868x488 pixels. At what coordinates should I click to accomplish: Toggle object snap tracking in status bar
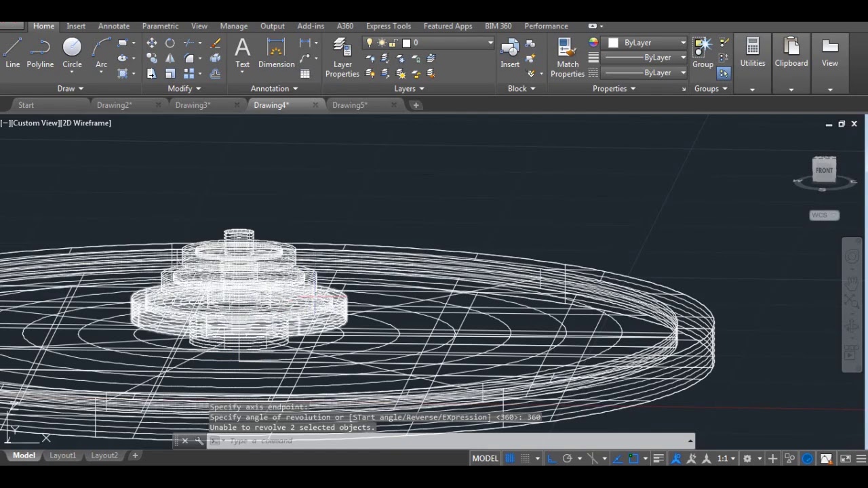click(x=618, y=459)
